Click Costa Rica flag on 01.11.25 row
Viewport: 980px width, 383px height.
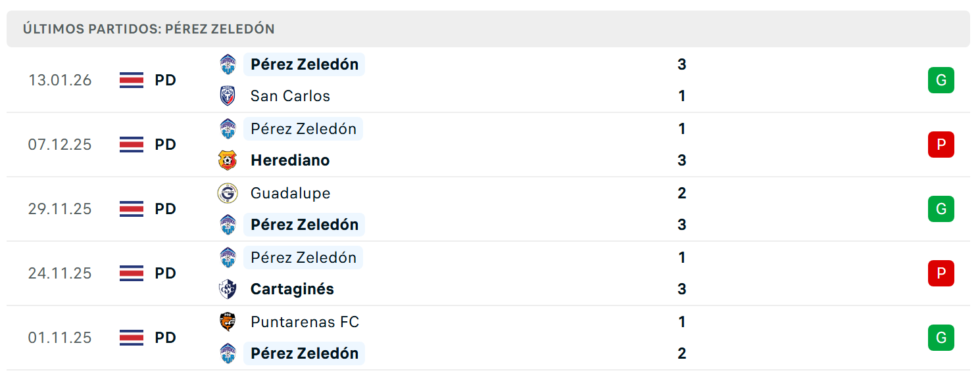pos(132,338)
